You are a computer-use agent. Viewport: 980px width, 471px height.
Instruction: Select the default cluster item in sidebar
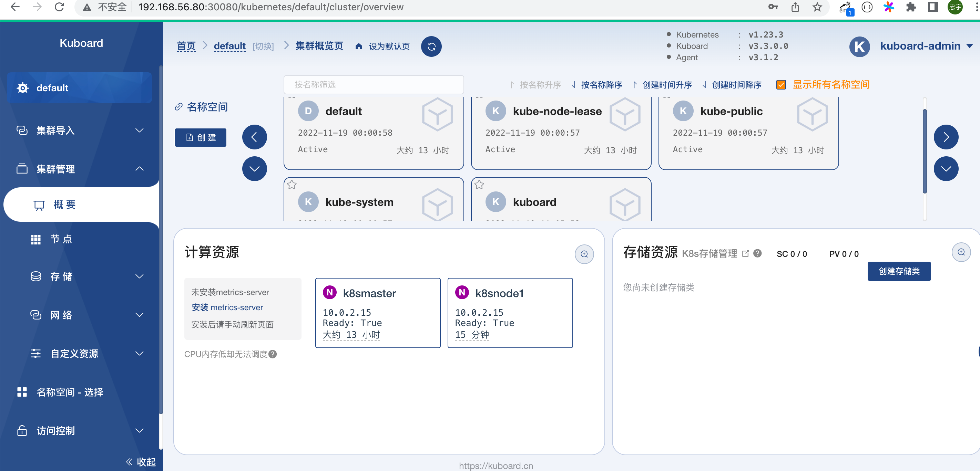tap(79, 88)
